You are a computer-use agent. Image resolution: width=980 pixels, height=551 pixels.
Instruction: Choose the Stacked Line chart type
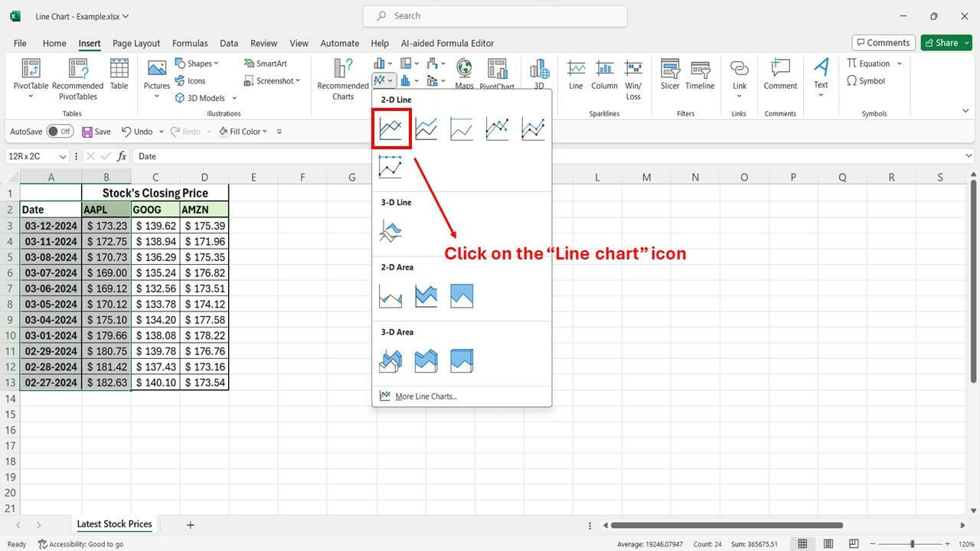[426, 129]
